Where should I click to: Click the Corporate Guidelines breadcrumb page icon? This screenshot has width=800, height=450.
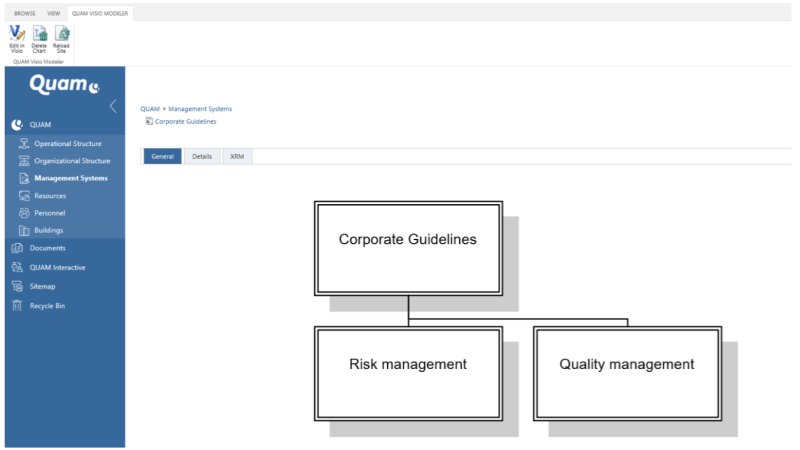(149, 121)
